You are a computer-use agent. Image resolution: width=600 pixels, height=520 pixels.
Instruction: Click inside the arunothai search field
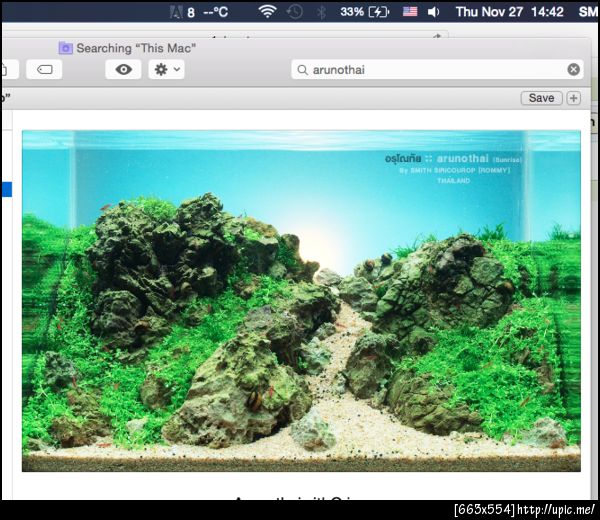click(437, 70)
